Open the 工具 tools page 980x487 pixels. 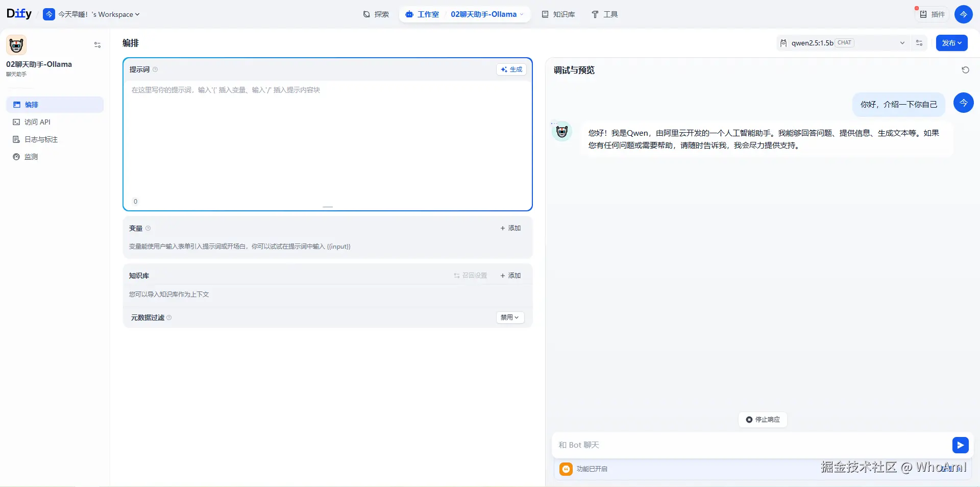604,14
